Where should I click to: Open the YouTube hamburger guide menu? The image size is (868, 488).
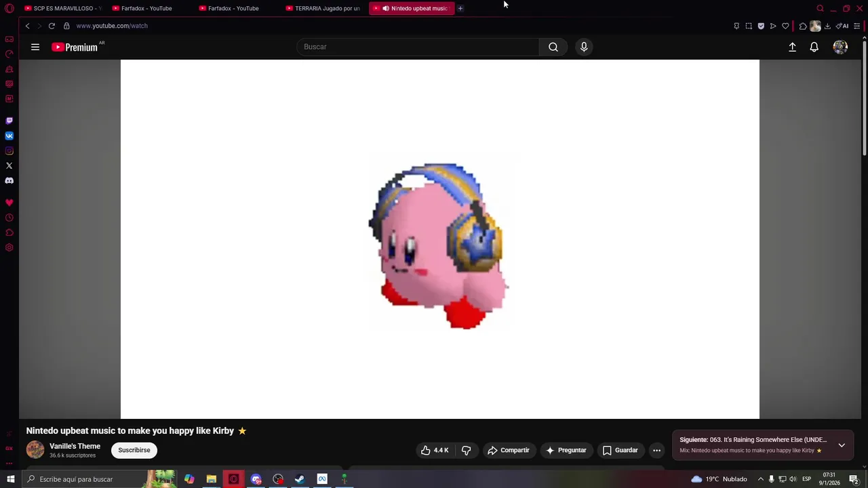pyautogui.click(x=35, y=47)
